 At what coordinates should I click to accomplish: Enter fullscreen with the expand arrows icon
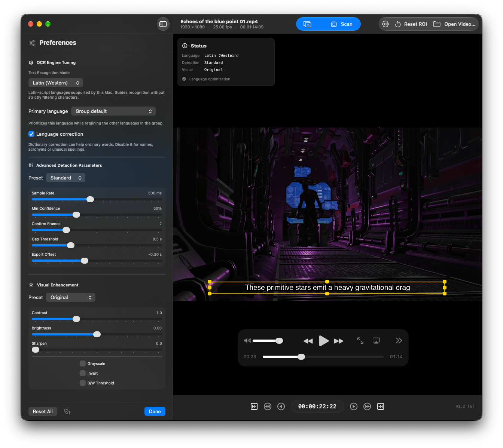pos(360,340)
